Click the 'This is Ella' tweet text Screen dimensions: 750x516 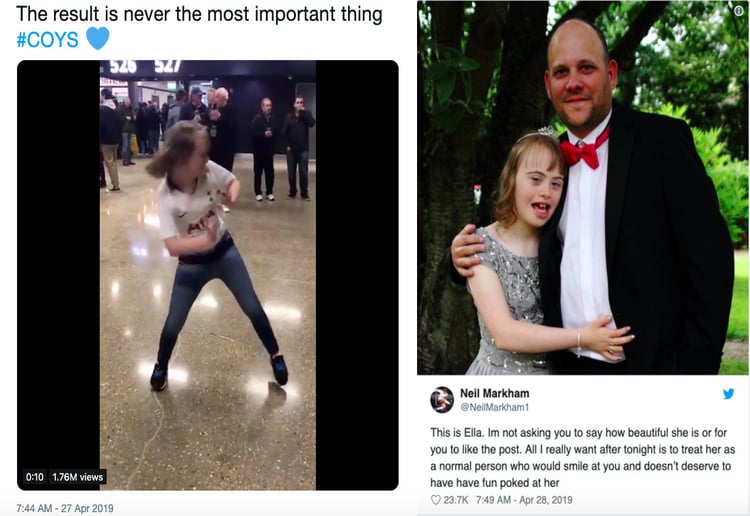click(x=582, y=458)
